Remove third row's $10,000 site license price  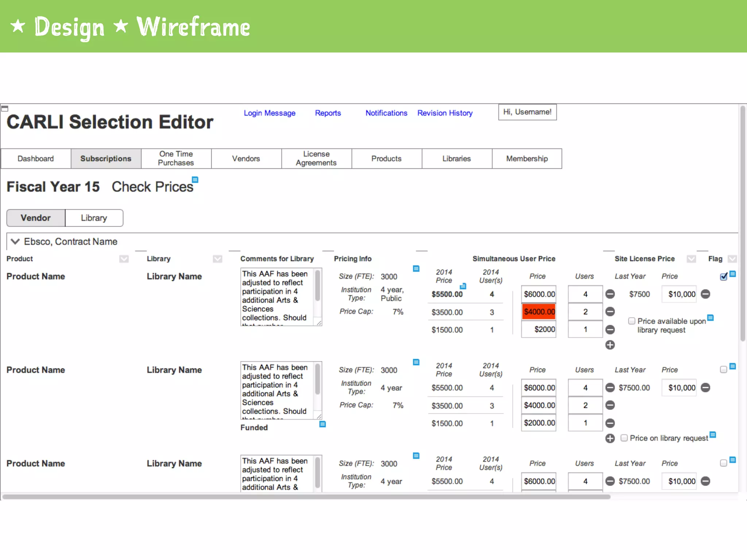(x=705, y=481)
